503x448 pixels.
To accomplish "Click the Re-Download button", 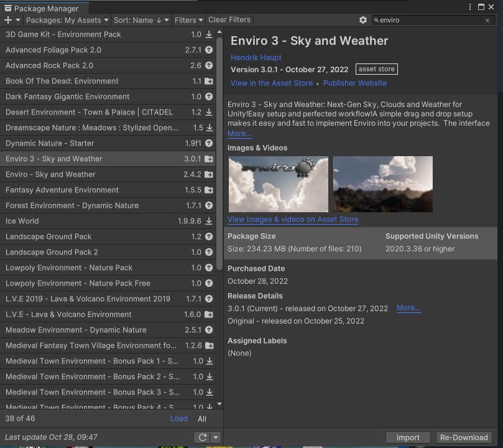I will (x=464, y=437).
